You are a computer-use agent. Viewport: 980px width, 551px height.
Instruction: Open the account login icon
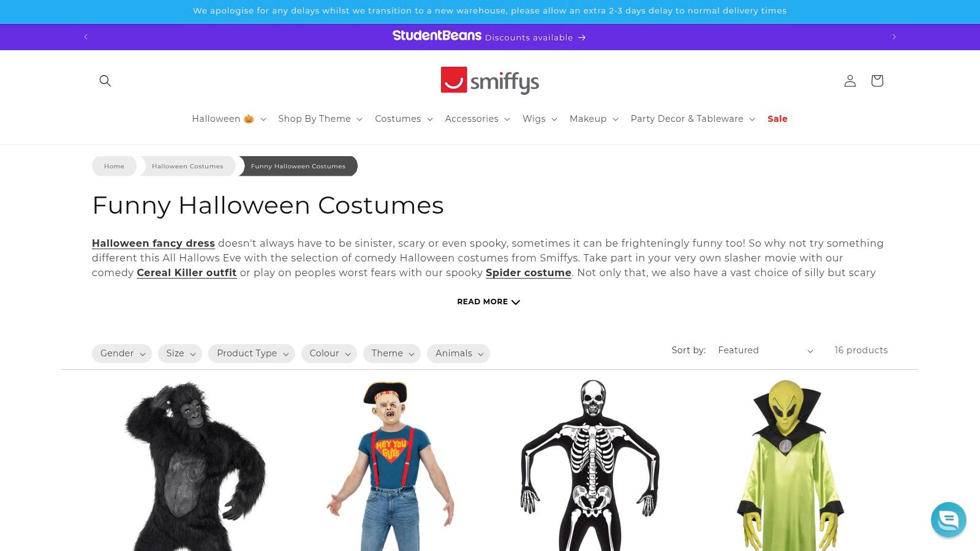850,81
